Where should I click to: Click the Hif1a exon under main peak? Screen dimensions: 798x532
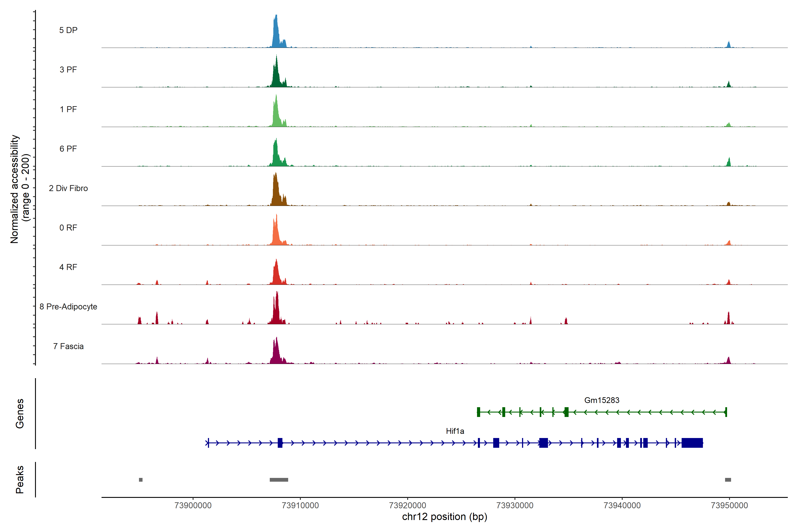point(280,443)
